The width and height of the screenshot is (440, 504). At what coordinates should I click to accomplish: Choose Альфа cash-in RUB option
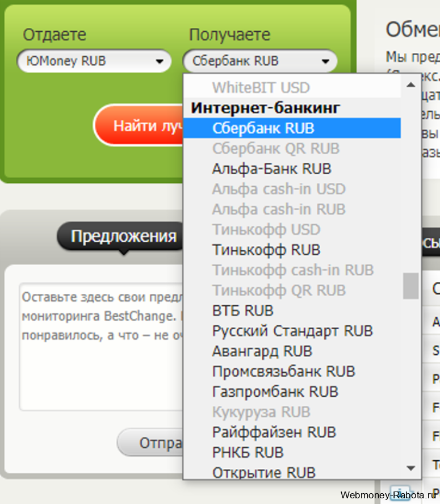tap(292, 209)
